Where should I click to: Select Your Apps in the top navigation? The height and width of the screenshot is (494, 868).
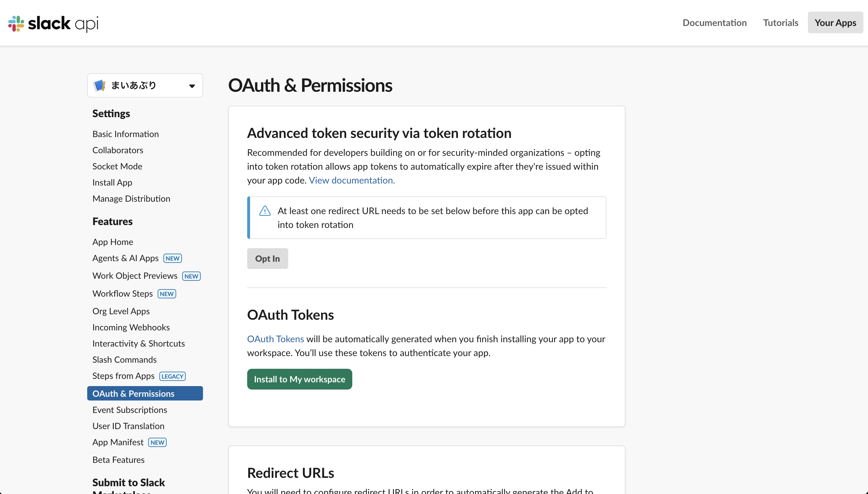click(x=835, y=23)
